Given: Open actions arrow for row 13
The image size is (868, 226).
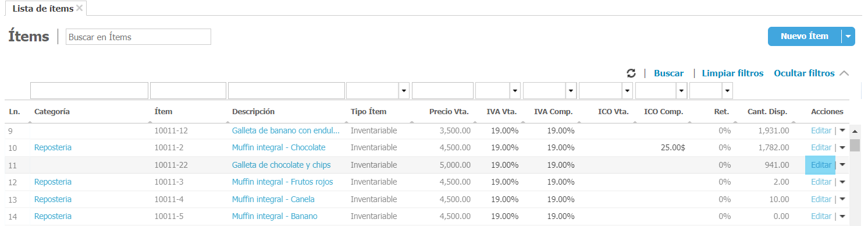Looking at the screenshot, I should point(842,199).
